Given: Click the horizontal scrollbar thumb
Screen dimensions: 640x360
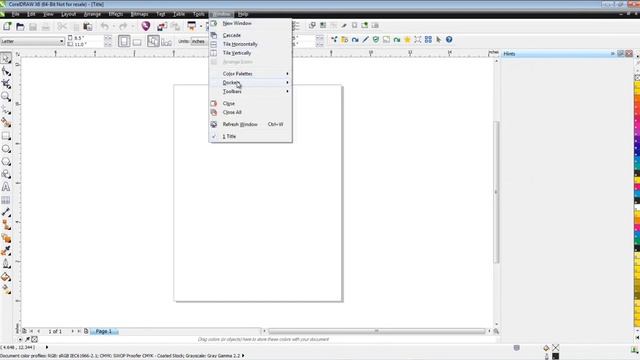Looking at the screenshot, I should click(x=377, y=331).
